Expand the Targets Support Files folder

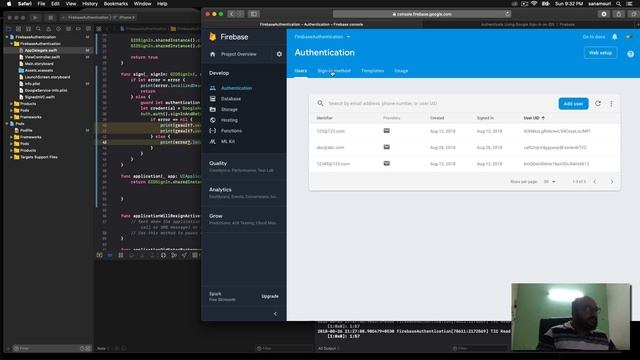click(11, 157)
